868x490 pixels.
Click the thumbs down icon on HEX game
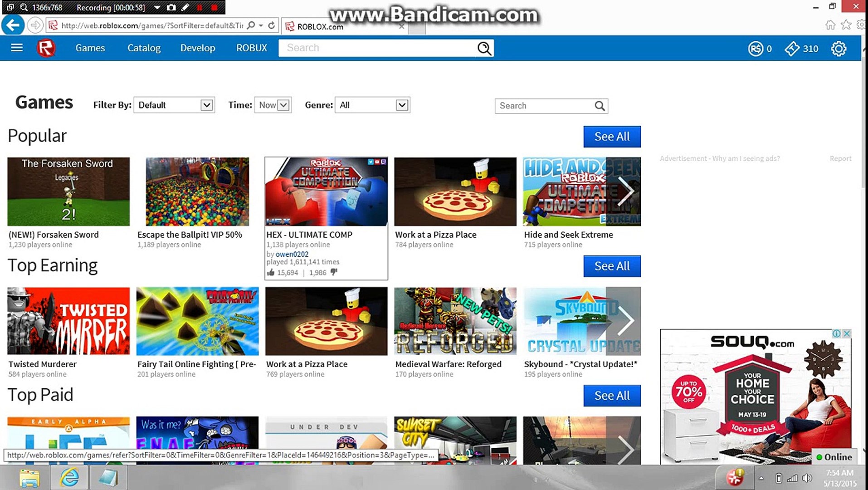click(x=334, y=272)
